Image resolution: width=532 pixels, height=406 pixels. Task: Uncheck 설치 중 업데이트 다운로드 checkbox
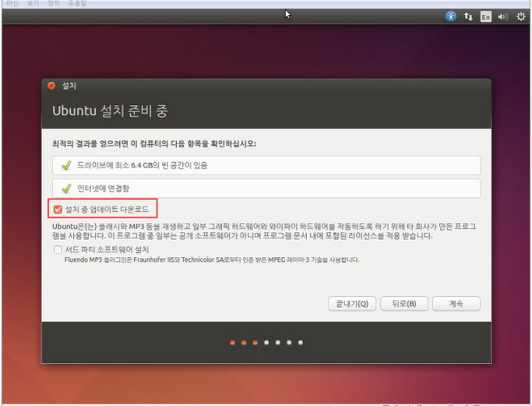(x=58, y=209)
